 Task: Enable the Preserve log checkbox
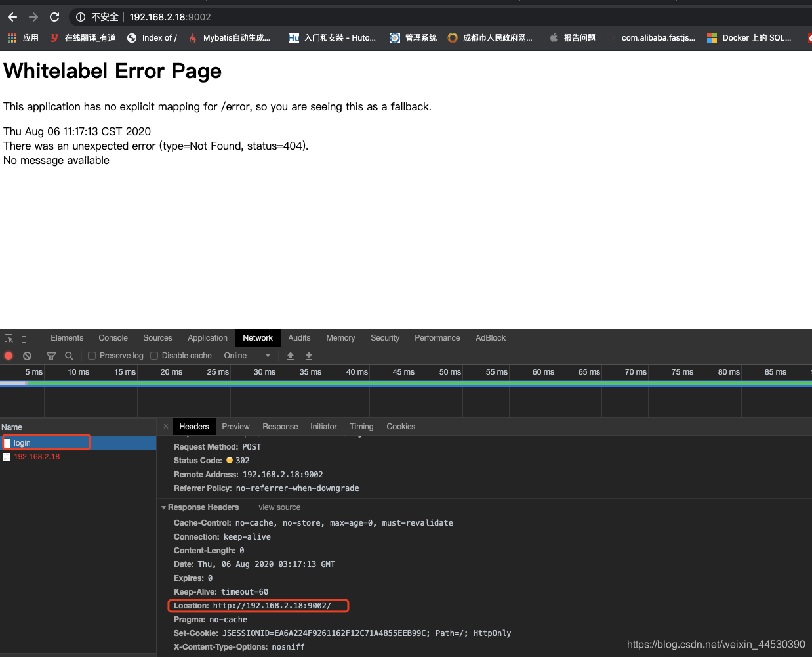pos(92,356)
